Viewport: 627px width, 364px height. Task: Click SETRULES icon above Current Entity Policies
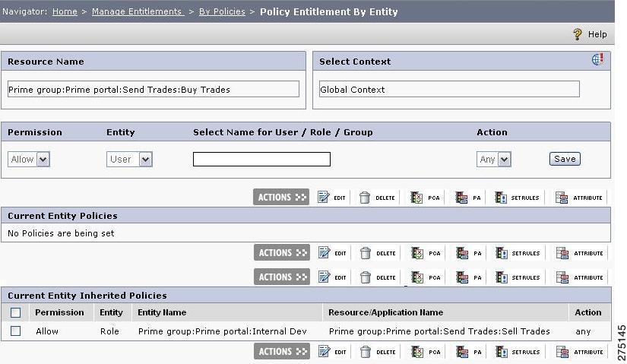coord(501,198)
